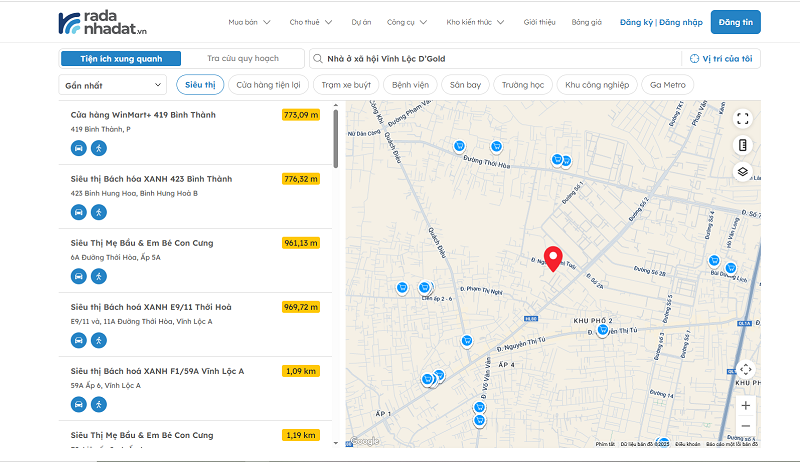
Task: Open the Gần nhất sort dropdown
Action: (113, 85)
